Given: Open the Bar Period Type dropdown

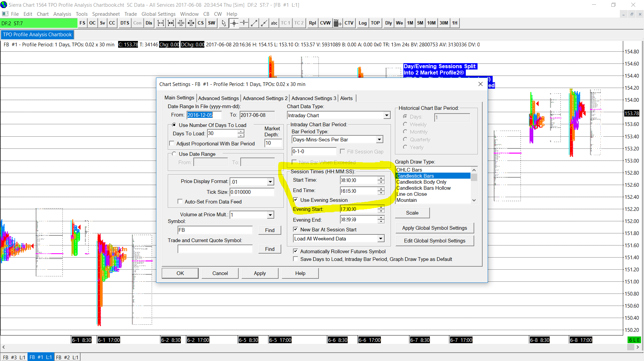Looking at the screenshot, I should [379, 140].
